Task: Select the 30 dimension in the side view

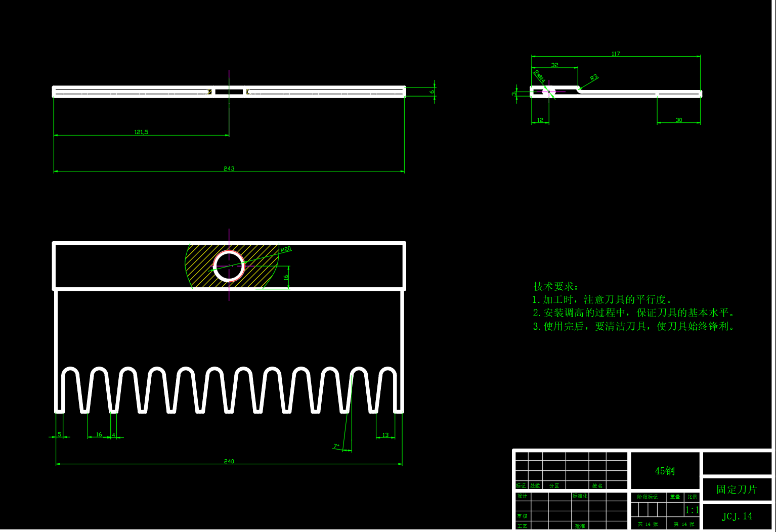Action: click(678, 120)
